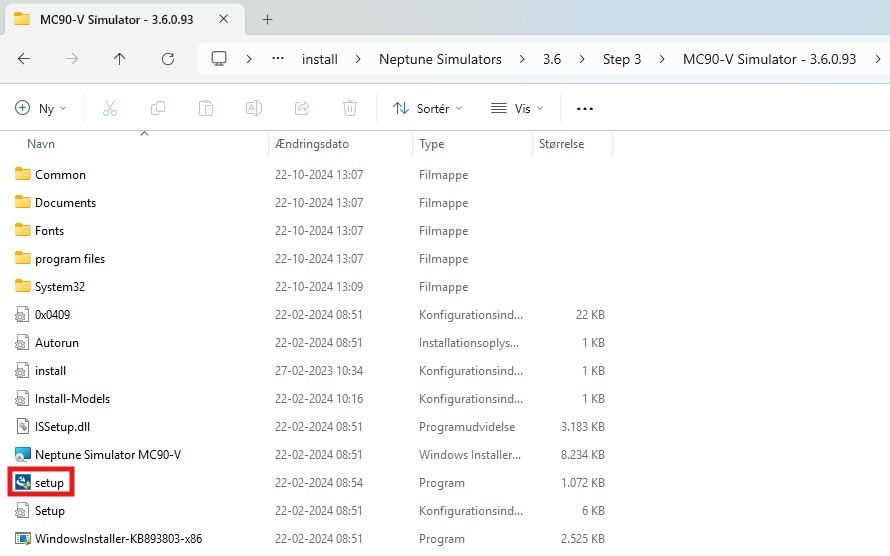The width and height of the screenshot is (890, 556).
Task: Click the Rename icon in toolbar
Action: tap(254, 108)
